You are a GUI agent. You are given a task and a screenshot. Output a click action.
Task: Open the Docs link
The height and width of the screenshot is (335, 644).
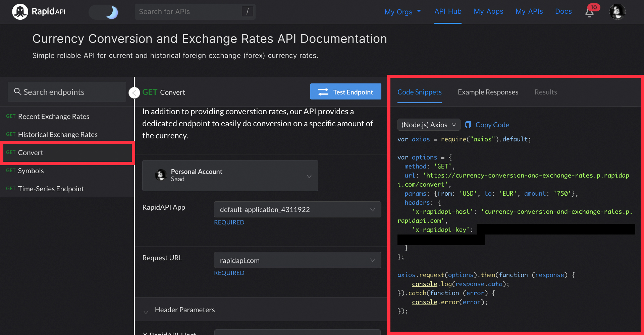point(563,11)
